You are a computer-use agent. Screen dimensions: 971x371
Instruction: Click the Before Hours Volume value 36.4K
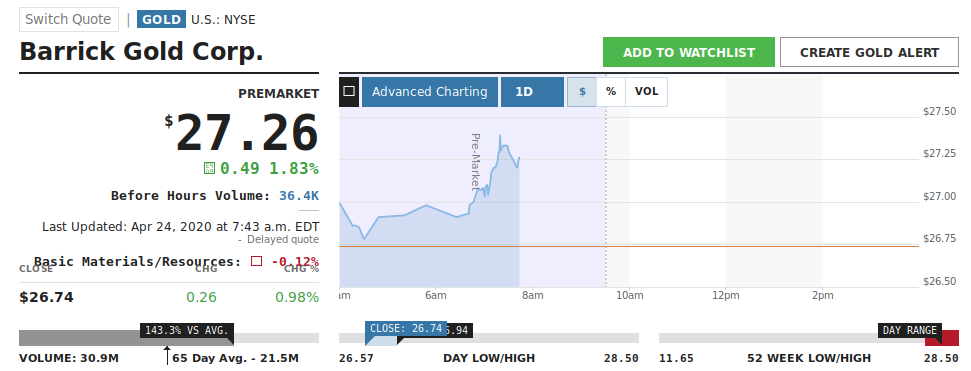click(x=299, y=196)
